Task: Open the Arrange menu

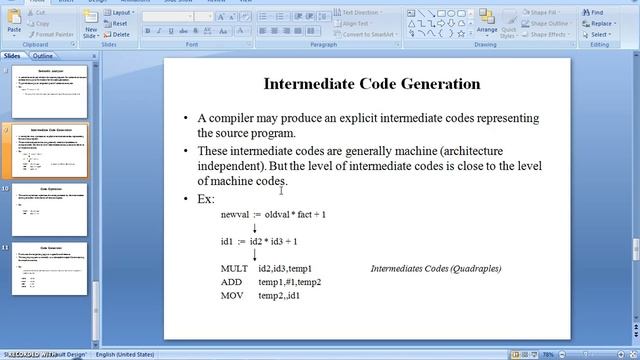Action: (487, 24)
